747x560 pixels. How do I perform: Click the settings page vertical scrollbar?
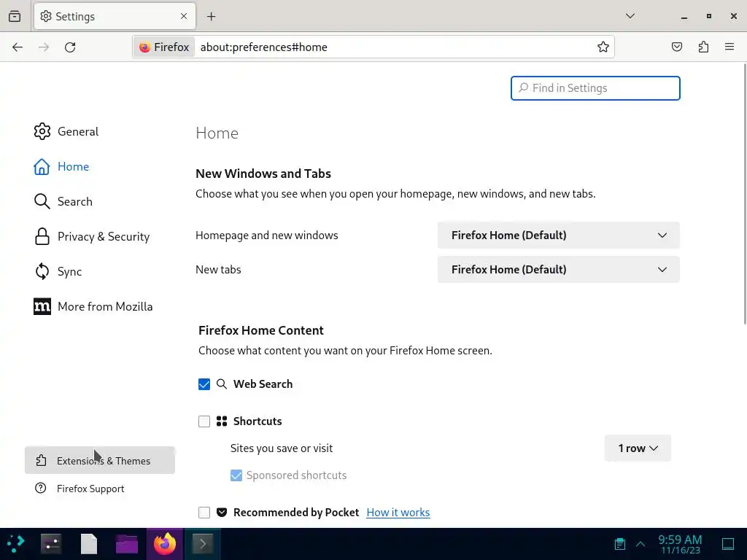(745, 193)
